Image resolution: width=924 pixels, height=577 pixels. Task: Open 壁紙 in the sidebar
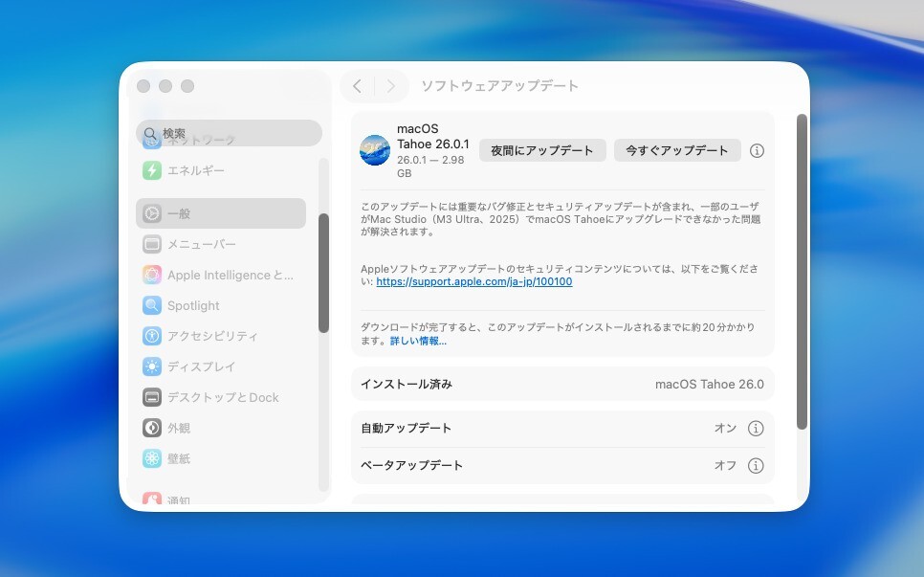[x=221, y=458]
